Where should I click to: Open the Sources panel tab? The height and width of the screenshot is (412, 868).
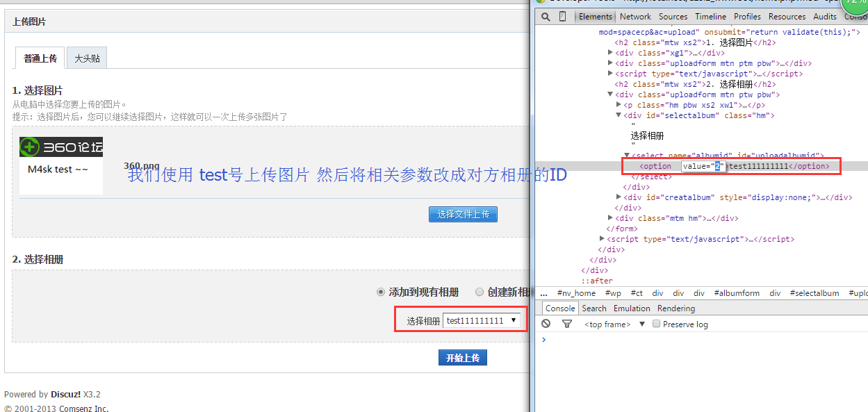(673, 17)
